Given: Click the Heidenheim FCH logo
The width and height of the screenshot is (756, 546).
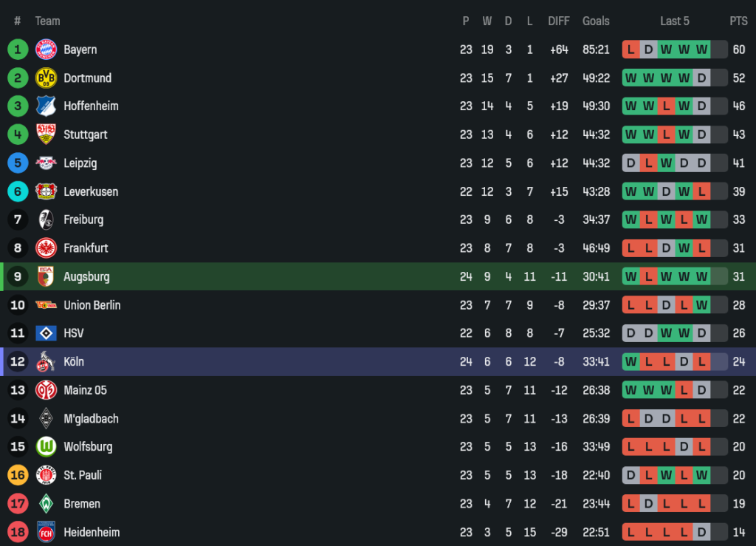Looking at the screenshot, I should click(x=46, y=532).
